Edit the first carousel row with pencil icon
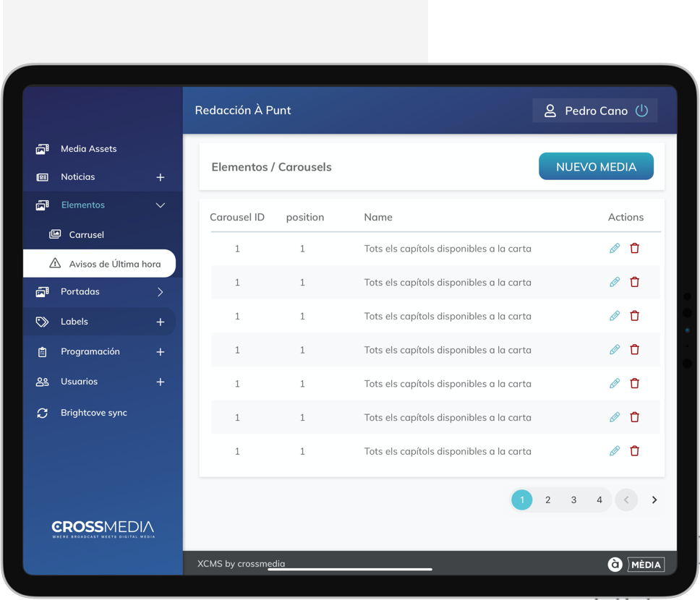Image resolution: width=700 pixels, height=600 pixels. tap(615, 249)
